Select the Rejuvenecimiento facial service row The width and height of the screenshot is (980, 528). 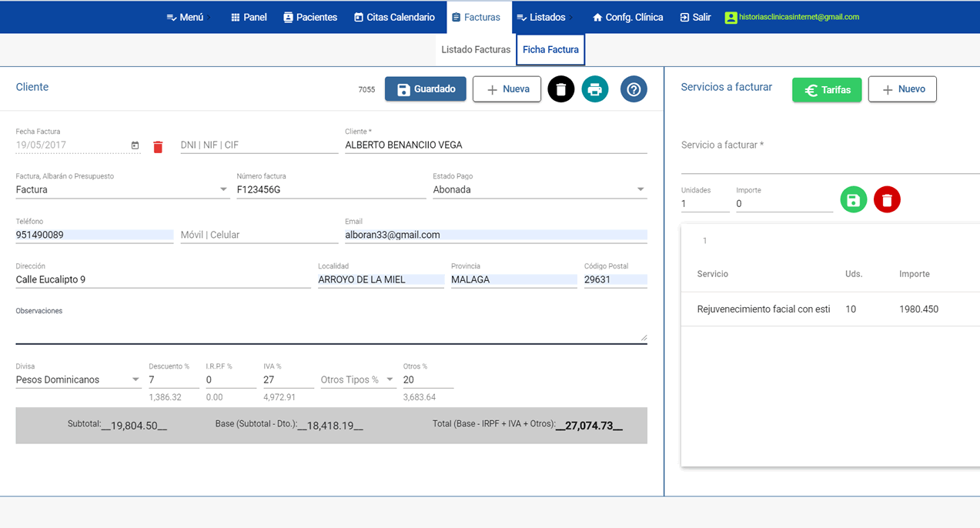point(763,309)
